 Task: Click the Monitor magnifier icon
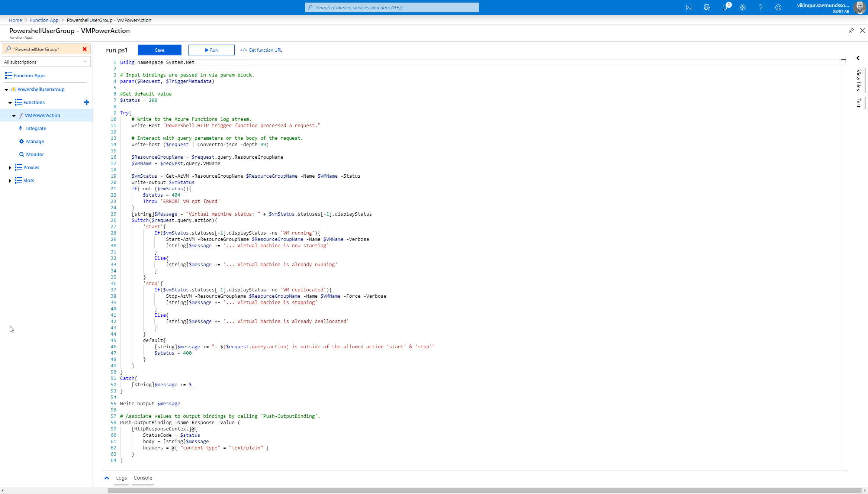(22, 154)
